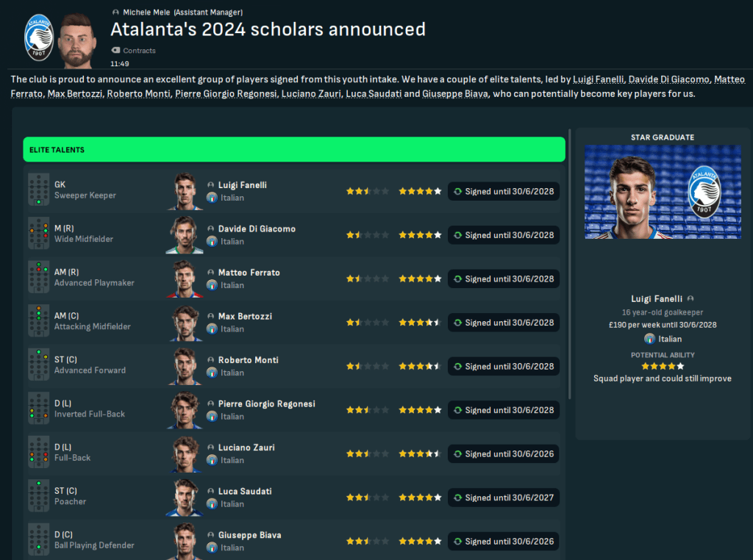Click Luciano Zauri's Signed until 30/6/2026 button
753x560 pixels.
pyautogui.click(x=504, y=454)
